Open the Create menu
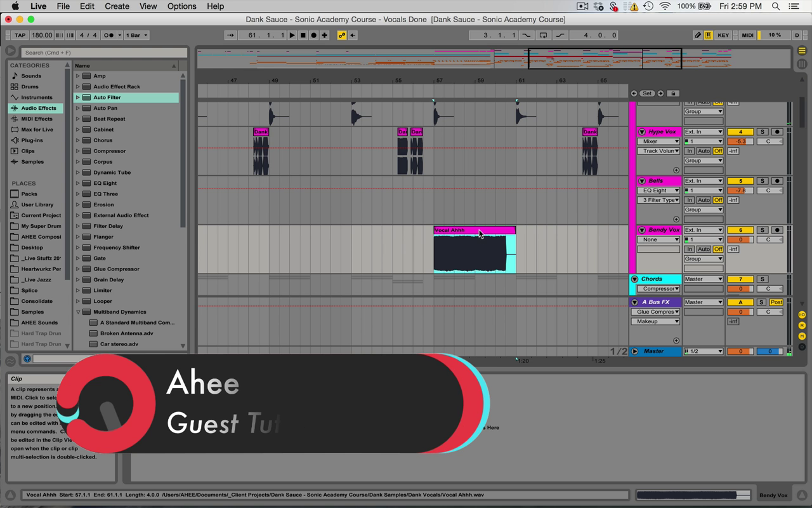The height and width of the screenshot is (508, 812). tap(117, 6)
